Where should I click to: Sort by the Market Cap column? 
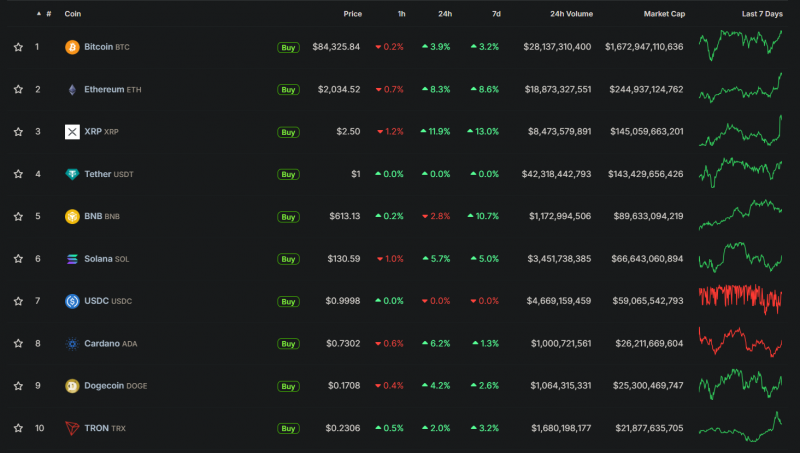click(664, 14)
